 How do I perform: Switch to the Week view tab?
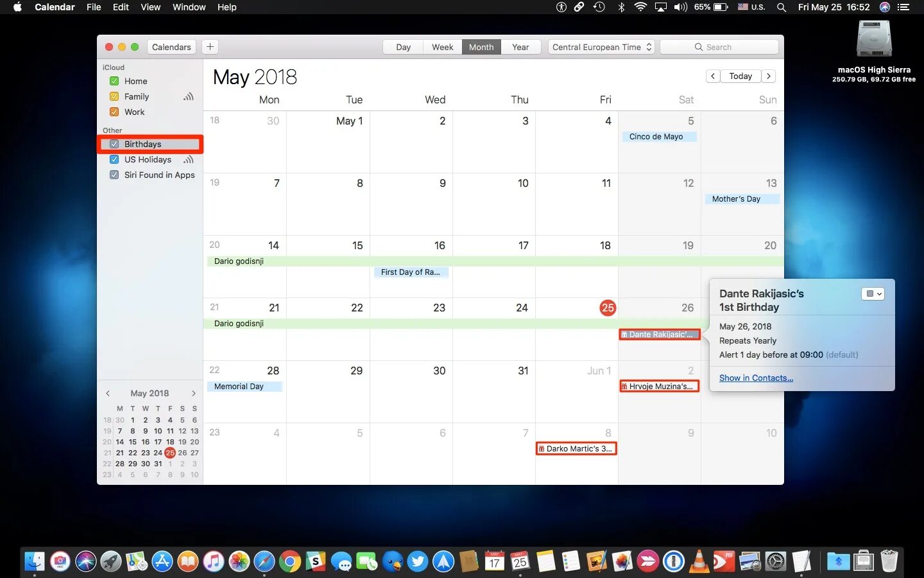[x=442, y=46]
